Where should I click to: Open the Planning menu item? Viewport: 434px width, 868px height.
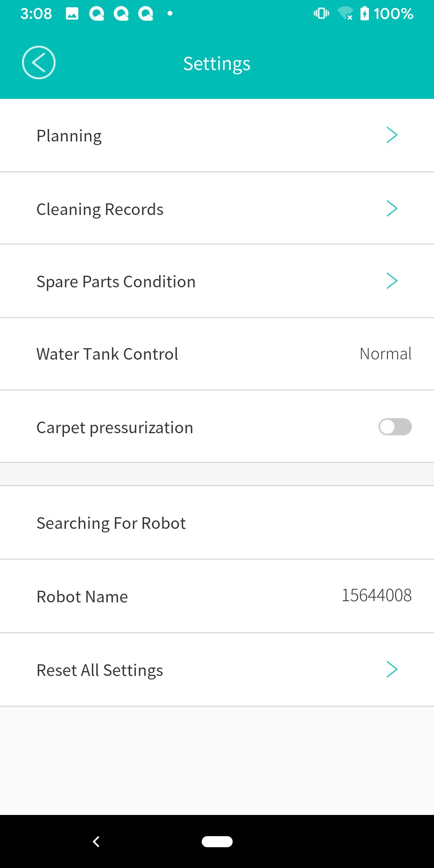(x=69, y=136)
